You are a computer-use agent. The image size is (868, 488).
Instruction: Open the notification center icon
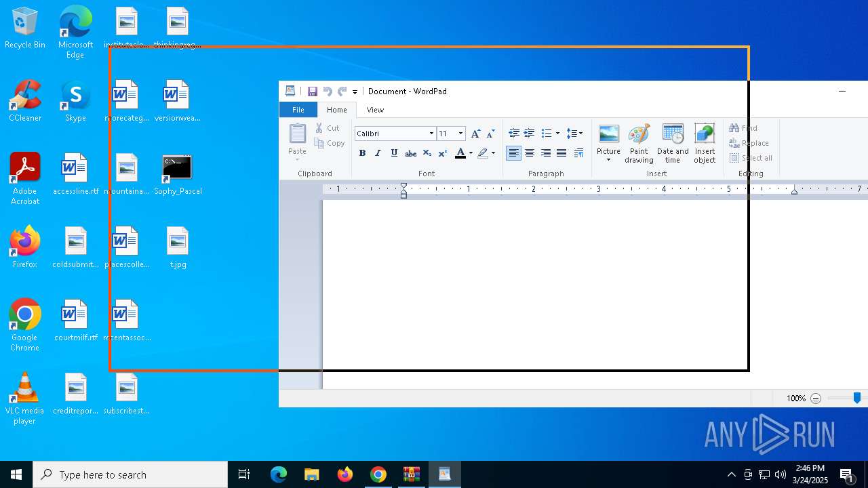point(846,474)
